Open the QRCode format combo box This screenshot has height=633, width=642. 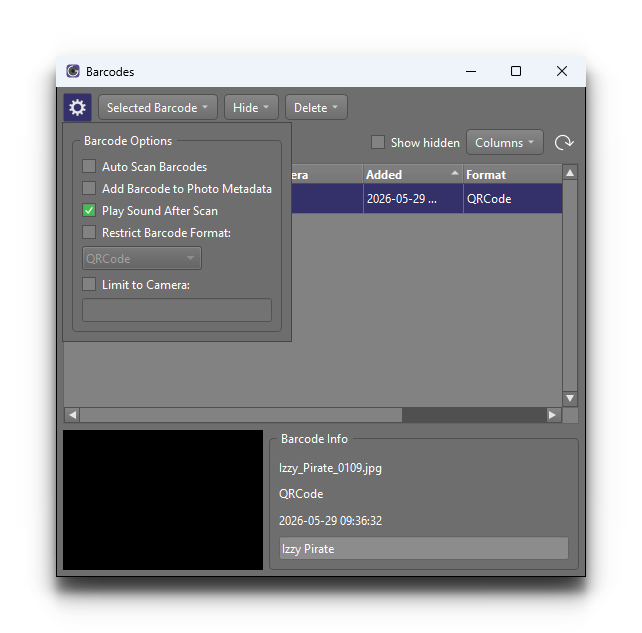point(142,258)
